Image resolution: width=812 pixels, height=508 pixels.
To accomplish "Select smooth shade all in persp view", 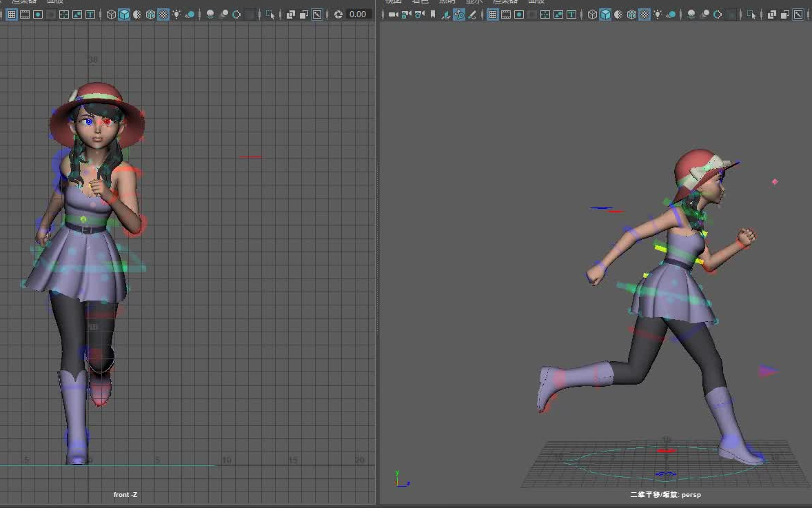I will click(605, 14).
